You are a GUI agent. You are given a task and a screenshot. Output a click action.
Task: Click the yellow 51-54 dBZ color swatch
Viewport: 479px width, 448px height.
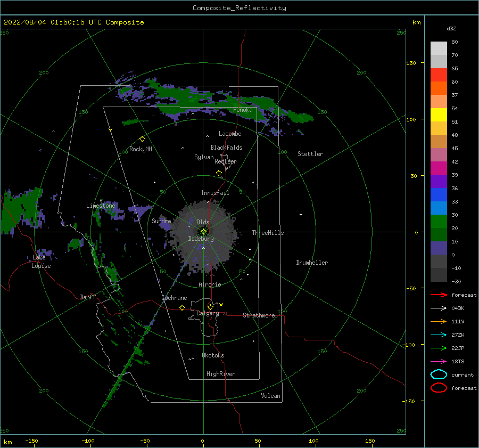(x=439, y=115)
